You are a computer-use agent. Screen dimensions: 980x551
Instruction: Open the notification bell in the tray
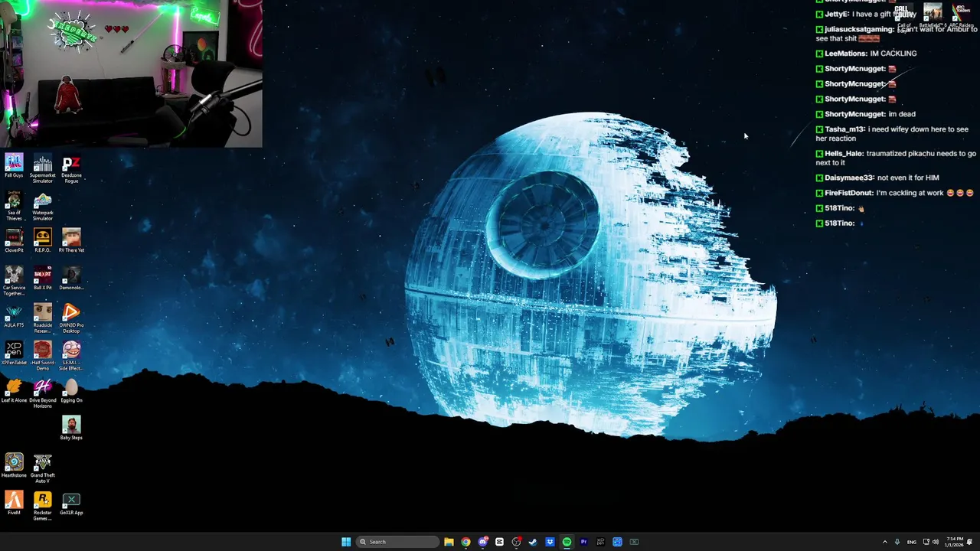click(x=970, y=542)
